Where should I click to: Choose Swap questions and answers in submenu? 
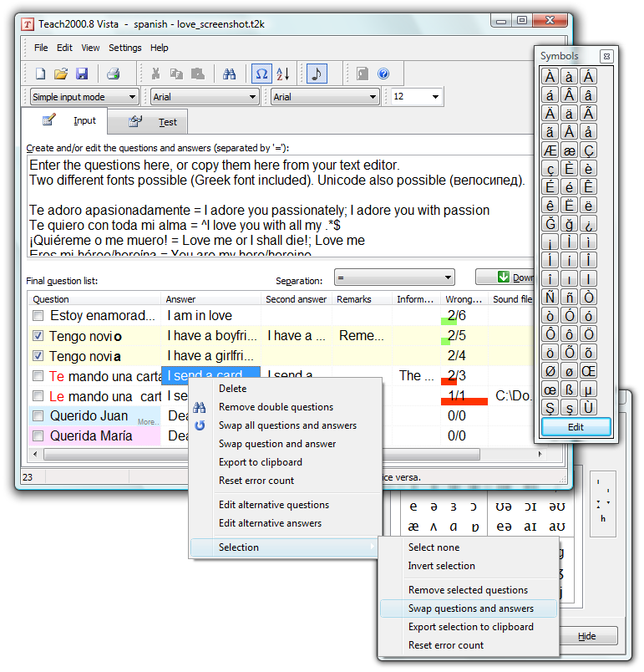click(470, 608)
